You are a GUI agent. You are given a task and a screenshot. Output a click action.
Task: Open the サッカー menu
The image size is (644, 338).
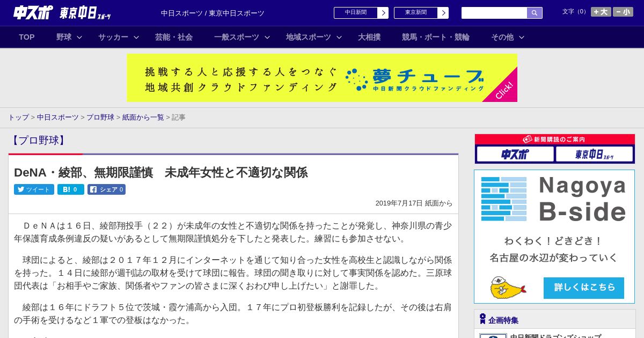pyautogui.click(x=113, y=37)
